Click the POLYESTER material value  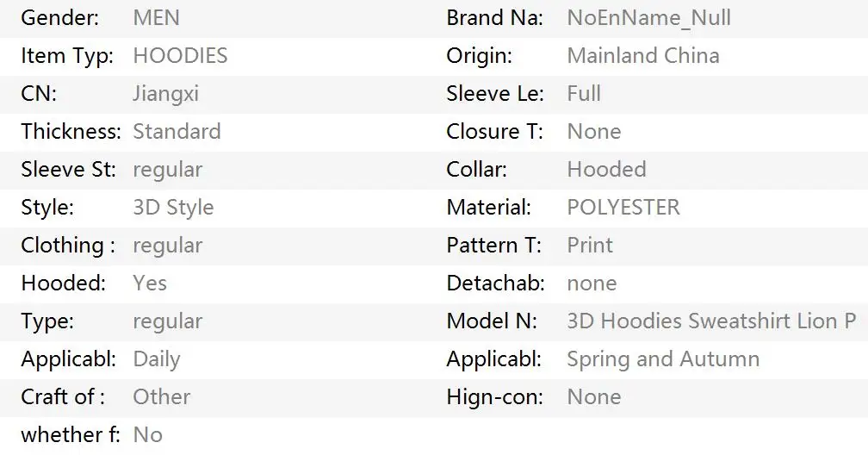tap(623, 208)
